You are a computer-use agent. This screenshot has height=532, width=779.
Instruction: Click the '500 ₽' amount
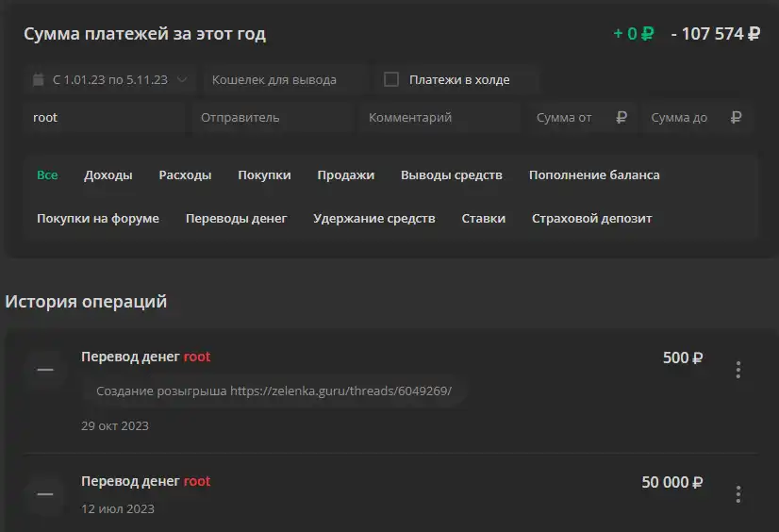click(683, 357)
